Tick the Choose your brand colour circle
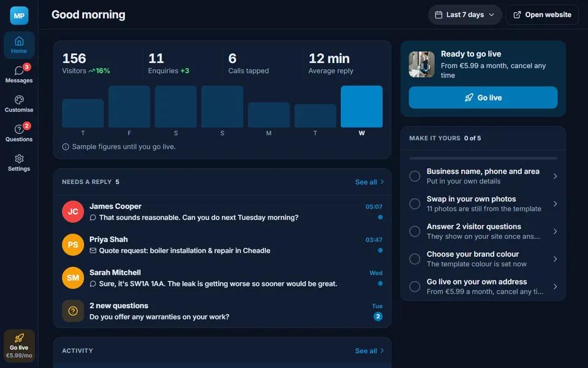The image size is (588, 368). coord(415,259)
